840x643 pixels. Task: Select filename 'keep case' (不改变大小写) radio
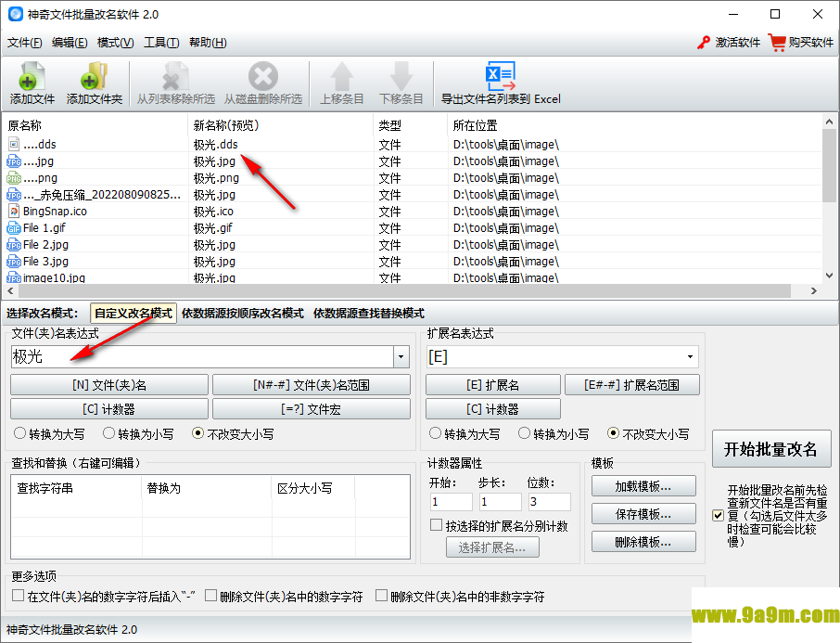pos(197,432)
